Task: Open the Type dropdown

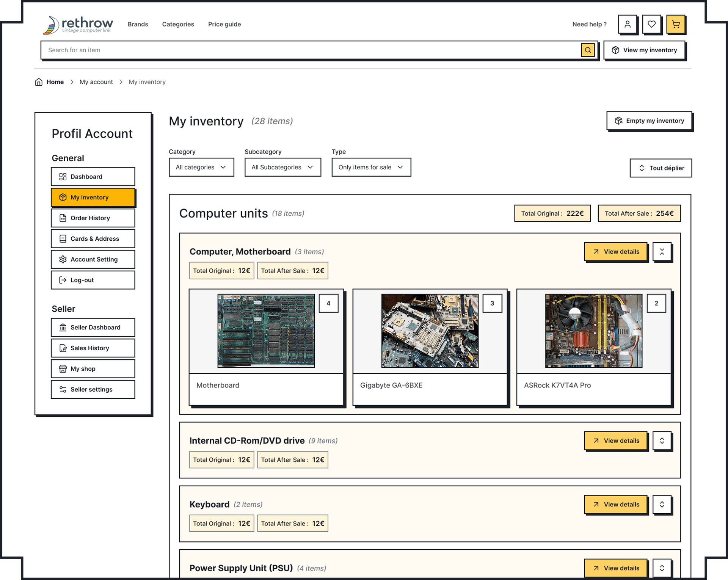Action: 371,167
